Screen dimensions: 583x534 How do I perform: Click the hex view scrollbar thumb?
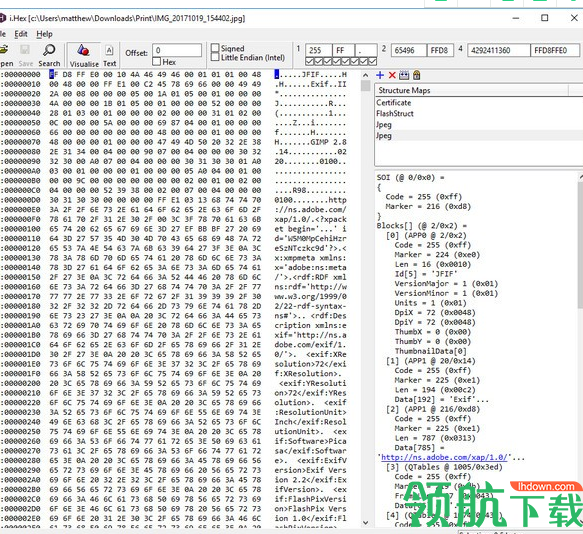[x=365, y=86]
